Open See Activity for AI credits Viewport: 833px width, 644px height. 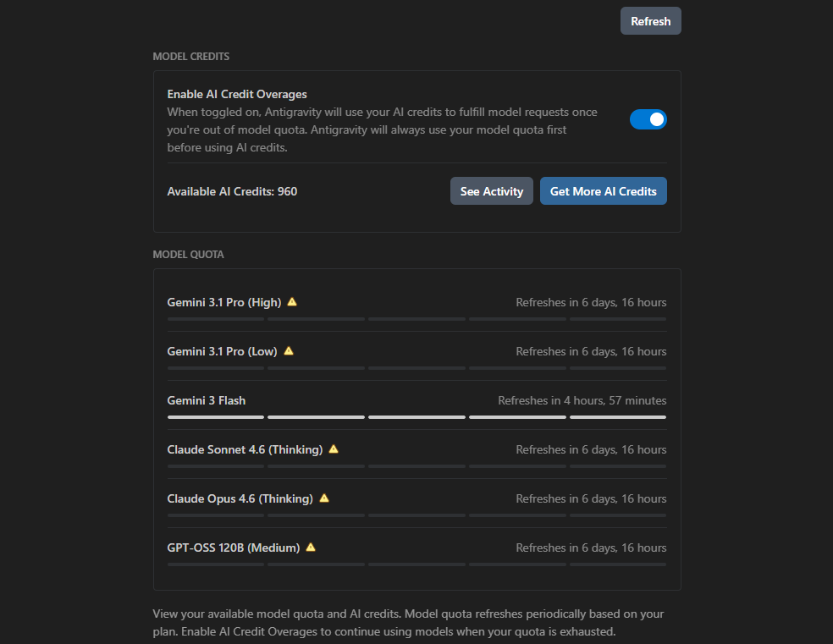tap(491, 191)
